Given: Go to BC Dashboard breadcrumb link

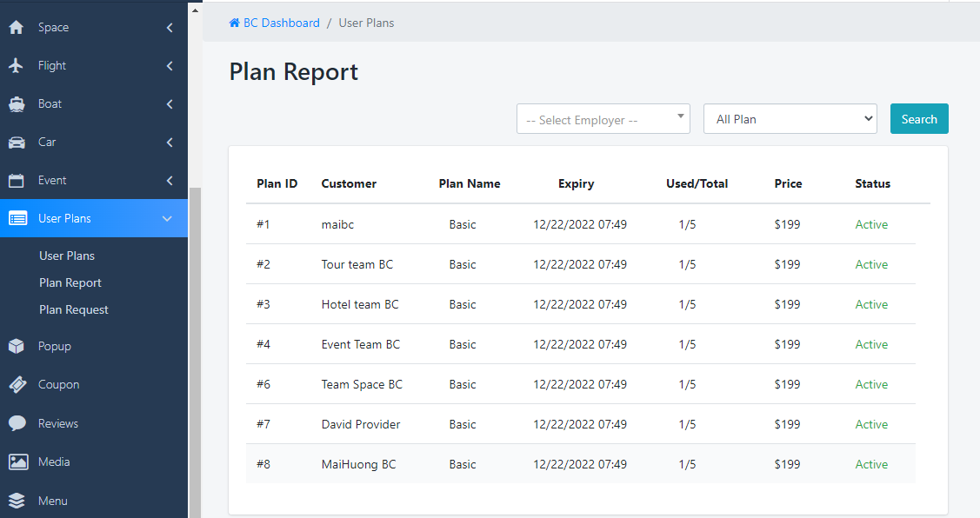Looking at the screenshot, I should pos(281,23).
